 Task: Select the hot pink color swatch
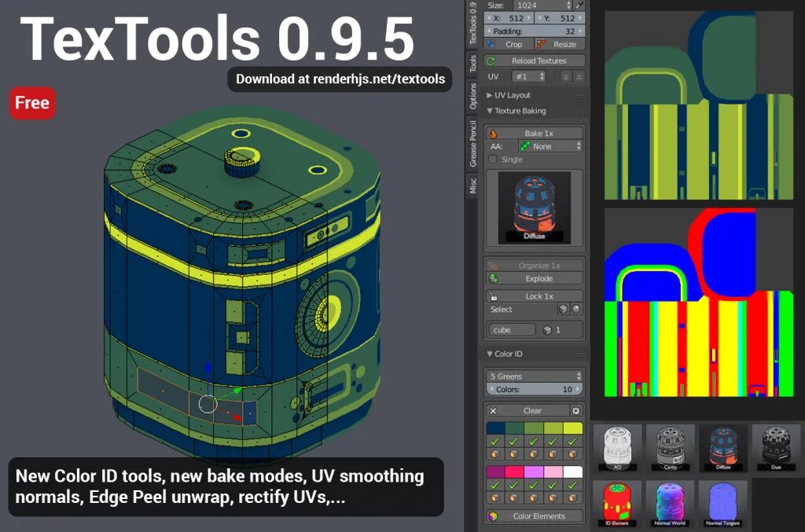[514, 472]
